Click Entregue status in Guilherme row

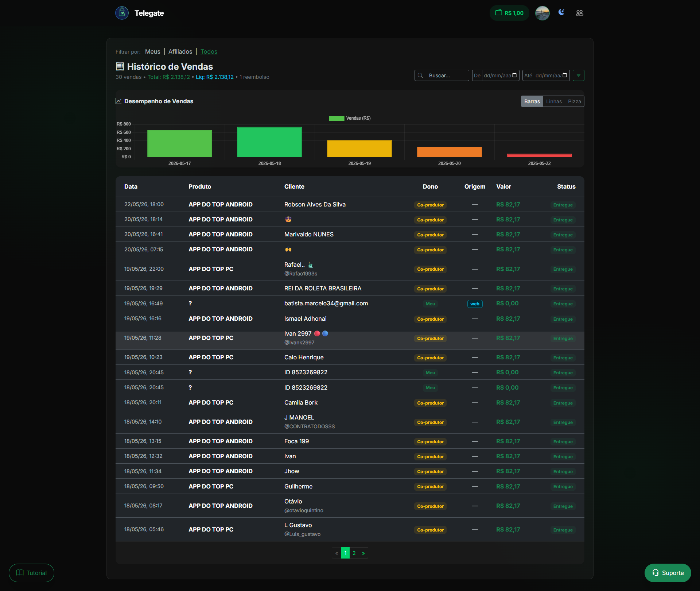pyautogui.click(x=563, y=487)
